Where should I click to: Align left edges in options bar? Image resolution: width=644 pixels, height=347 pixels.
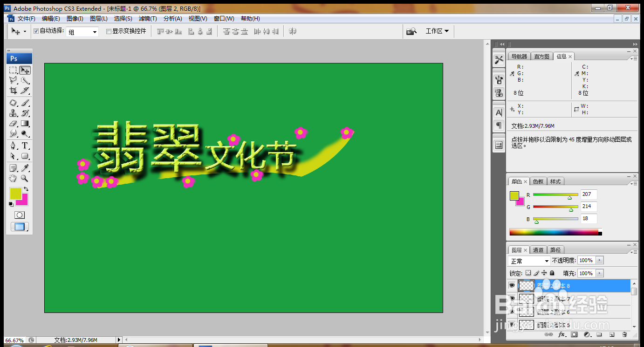tap(191, 31)
